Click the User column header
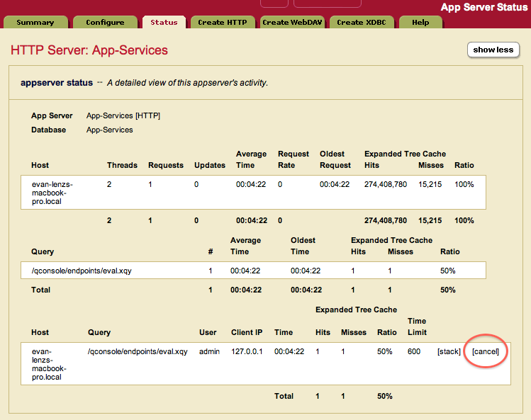This screenshot has width=531, height=420. click(x=208, y=332)
